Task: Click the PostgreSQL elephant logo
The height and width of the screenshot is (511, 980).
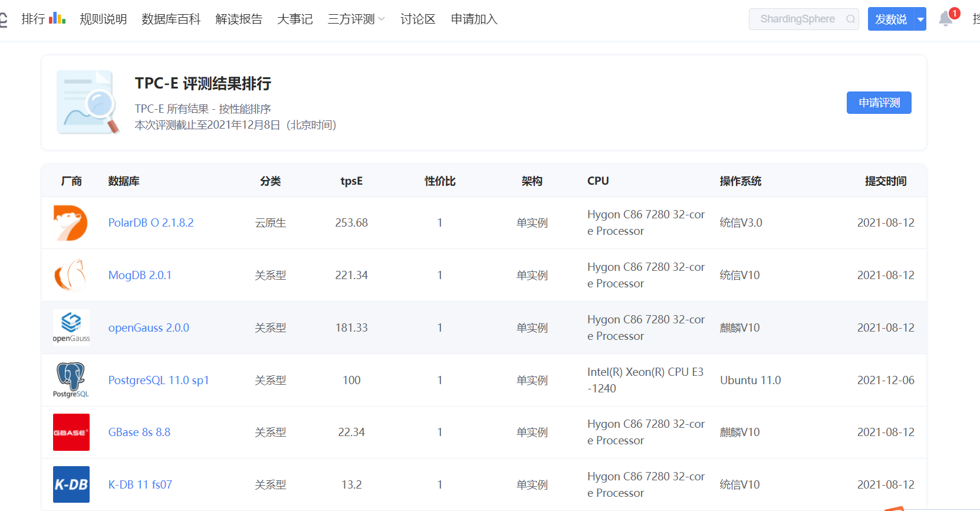Action: [71, 380]
